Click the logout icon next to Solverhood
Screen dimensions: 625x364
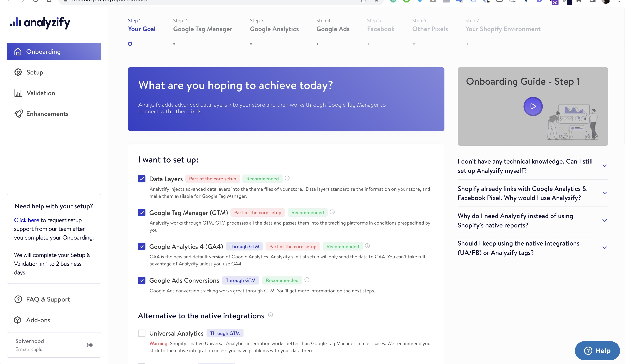pos(90,345)
